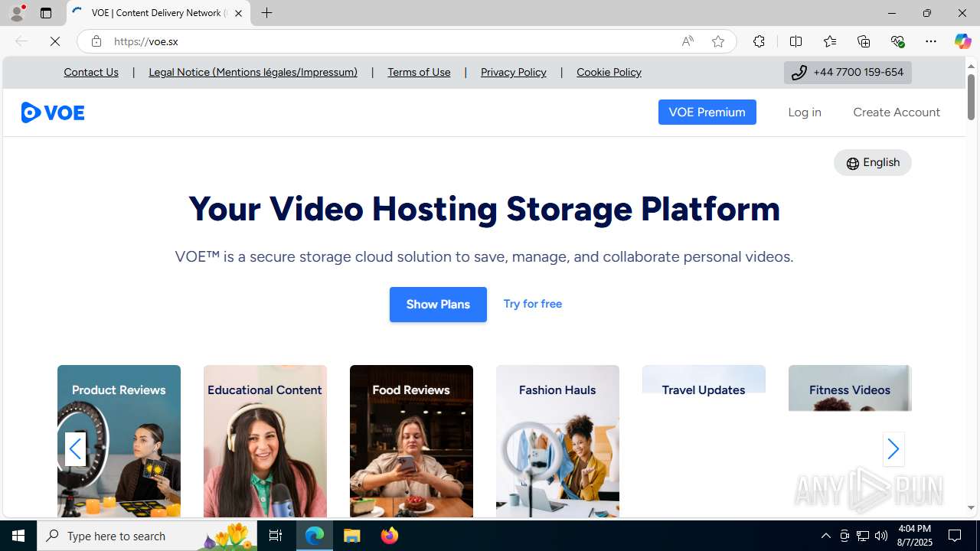Open Task View on taskbar

[276, 536]
